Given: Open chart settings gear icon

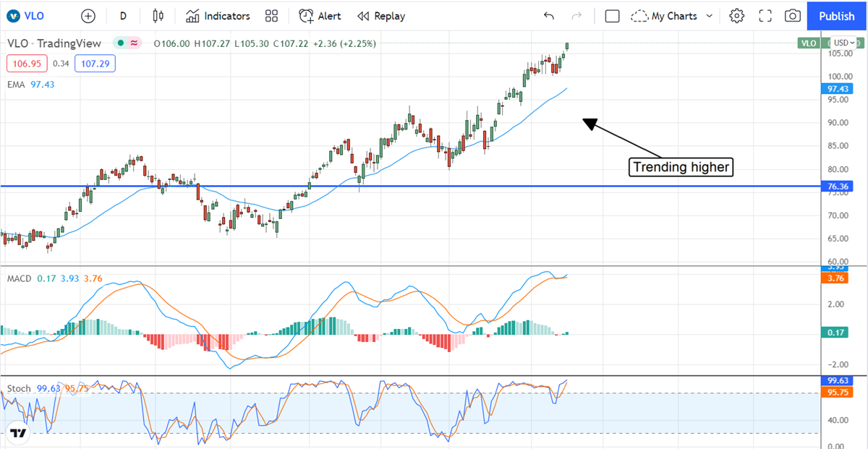Looking at the screenshot, I should [x=736, y=16].
